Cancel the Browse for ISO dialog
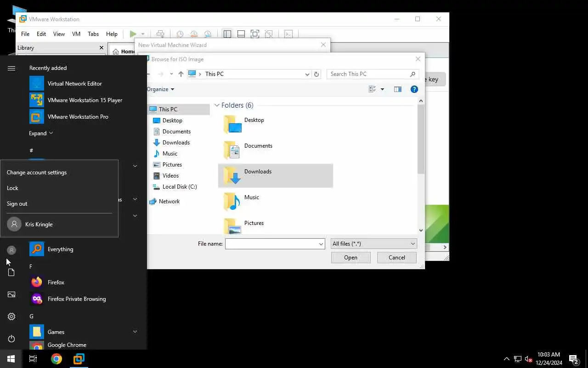588x368 pixels. tap(397, 258)
